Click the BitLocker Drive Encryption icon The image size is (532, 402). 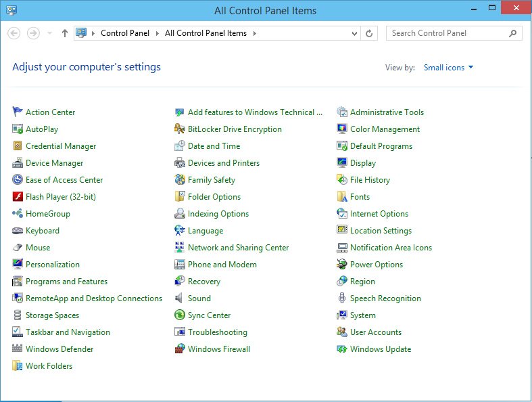(180, 129)
